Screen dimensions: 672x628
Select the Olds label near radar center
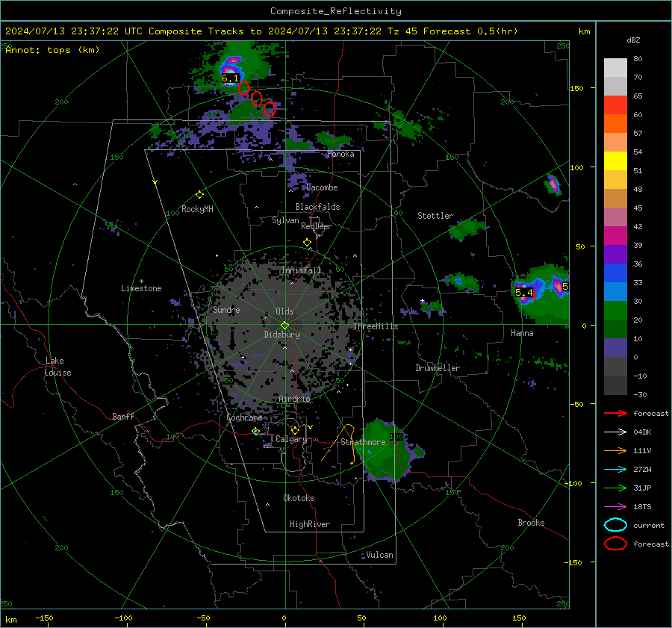[284, 311]
